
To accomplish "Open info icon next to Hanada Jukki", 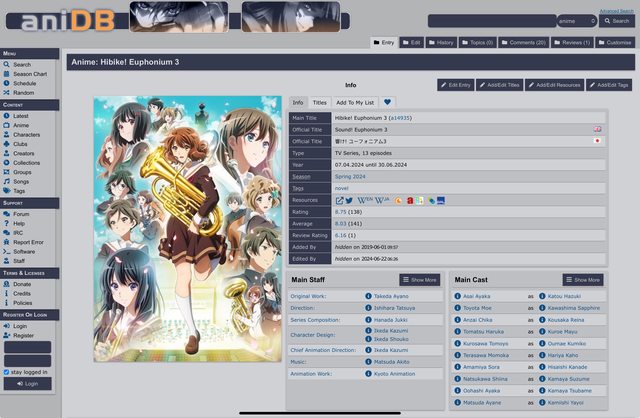I will pos(368,320).
